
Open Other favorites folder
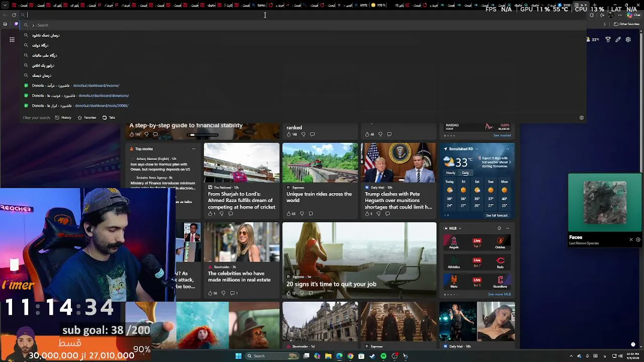click(x=626, y=24)
